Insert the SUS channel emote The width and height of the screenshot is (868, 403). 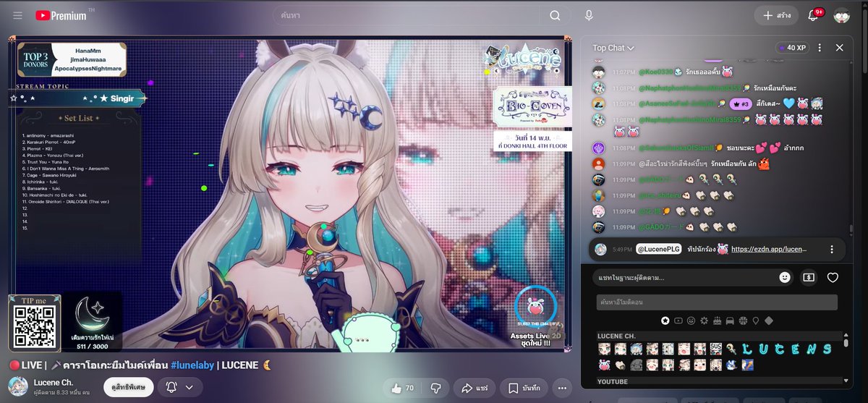click(716, 349)
